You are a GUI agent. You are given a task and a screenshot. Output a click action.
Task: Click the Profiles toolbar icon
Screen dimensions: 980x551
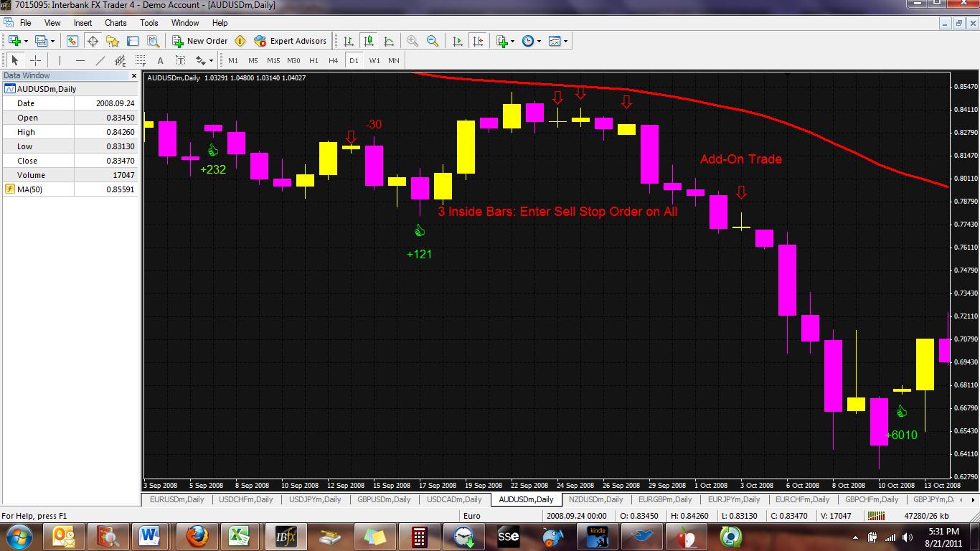coord(41,41)
